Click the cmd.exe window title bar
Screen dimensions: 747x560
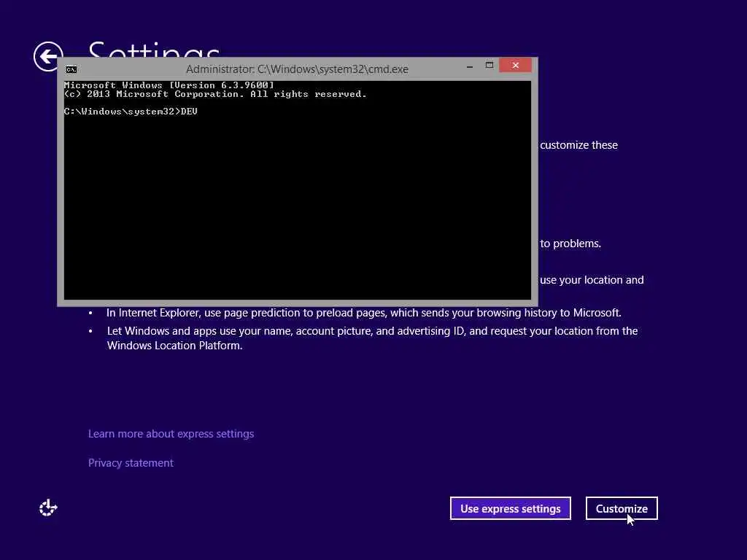click(297, 69)
